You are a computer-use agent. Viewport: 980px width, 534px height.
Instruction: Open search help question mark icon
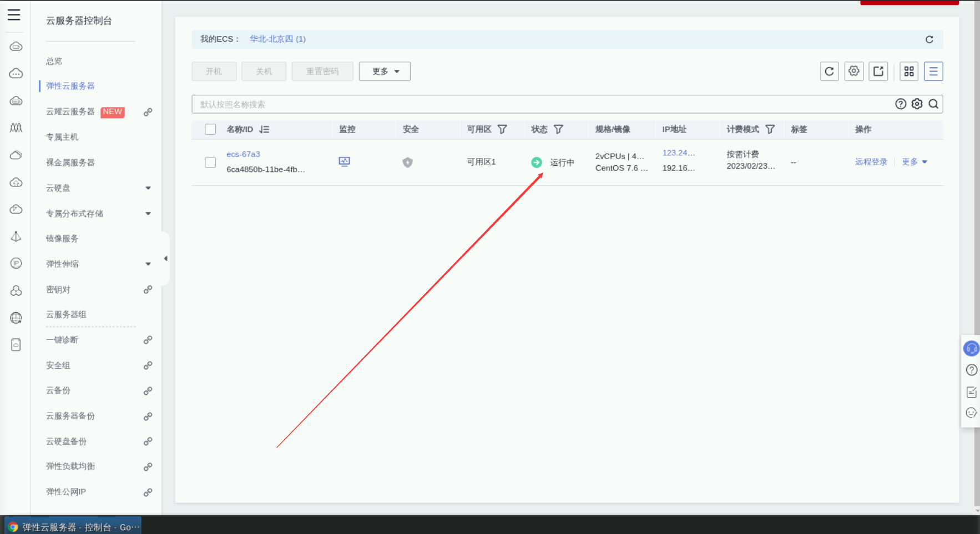(901, 104)
